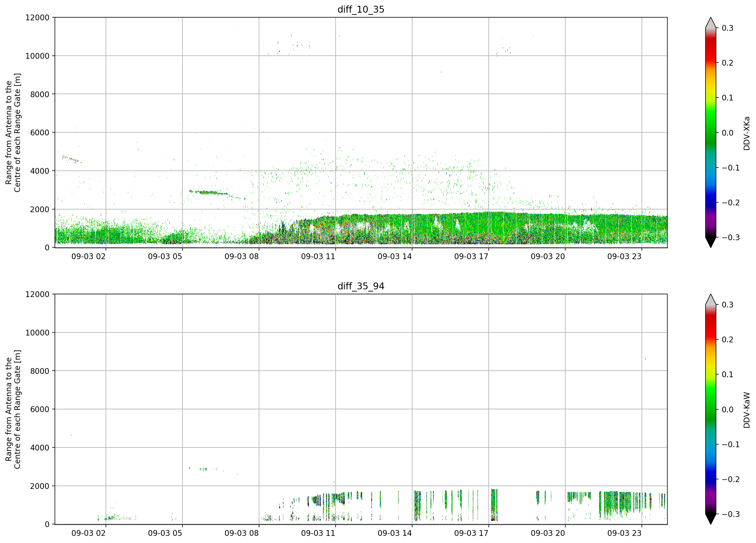Click the 10000 y-tick in diff_35_94 plot
The height and width of the screenshot is (543, 756).
coord(37,333)
